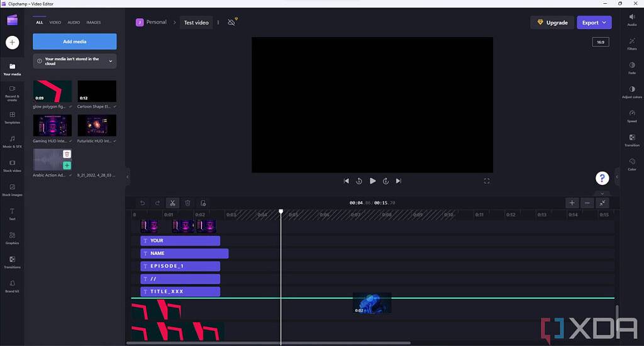Click the Add media button
This screenshot has height=346, width=644.
click(74, 42)
